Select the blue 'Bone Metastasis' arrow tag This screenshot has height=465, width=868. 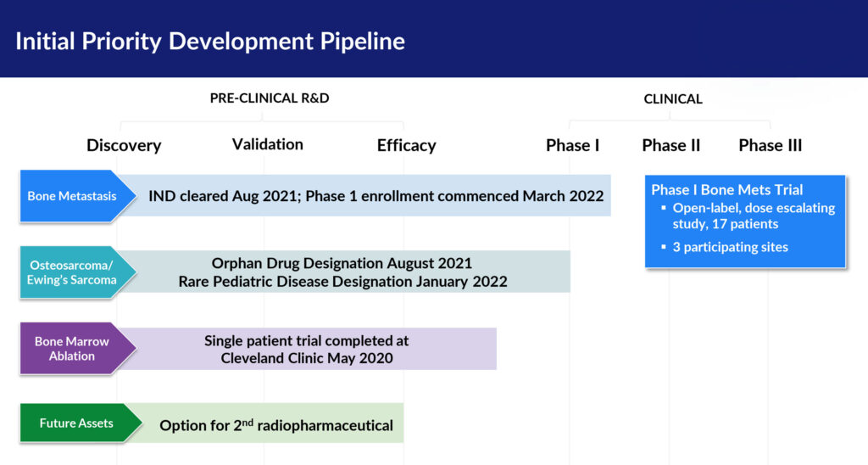tap(77, 196)
